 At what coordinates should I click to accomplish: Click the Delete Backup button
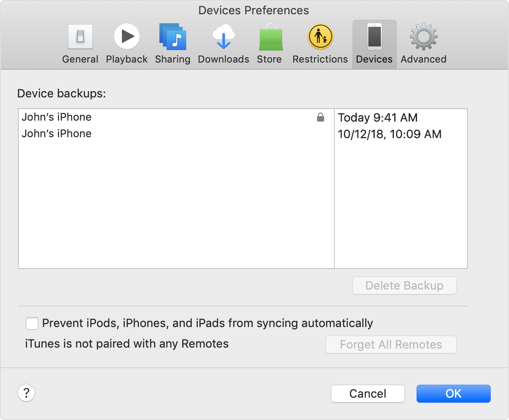(x=404, y=286)
